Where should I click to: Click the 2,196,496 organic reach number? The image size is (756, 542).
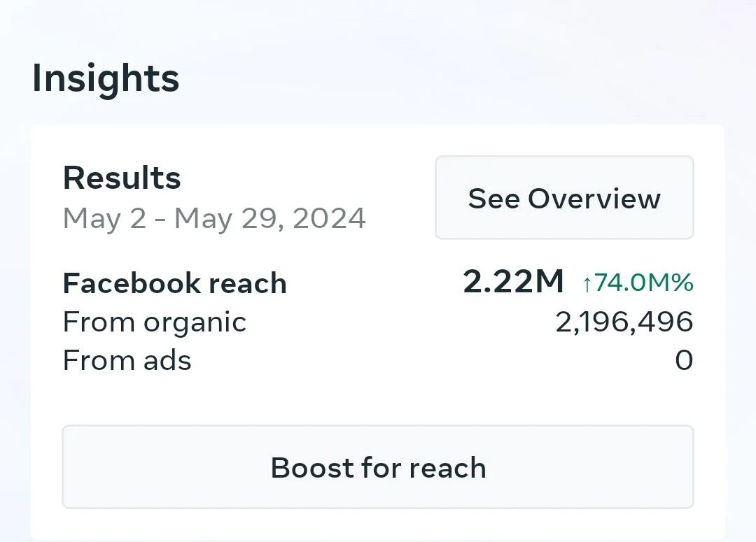click(x=624, y=322)
